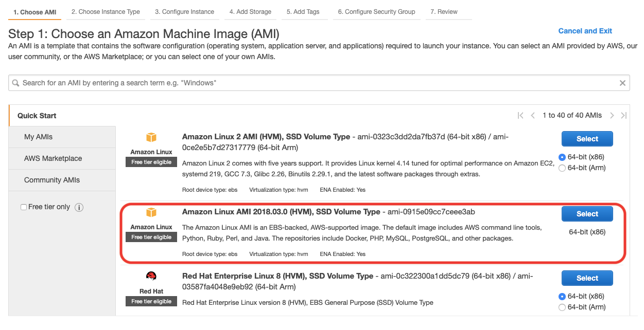Click the search magnifier icon

point(15,83)
